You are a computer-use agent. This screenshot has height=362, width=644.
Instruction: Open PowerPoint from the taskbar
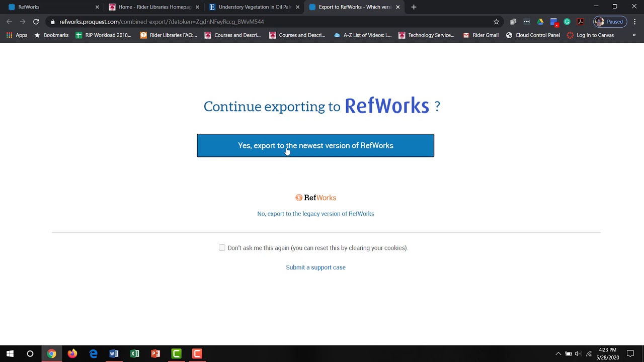(x=155, y=354)
